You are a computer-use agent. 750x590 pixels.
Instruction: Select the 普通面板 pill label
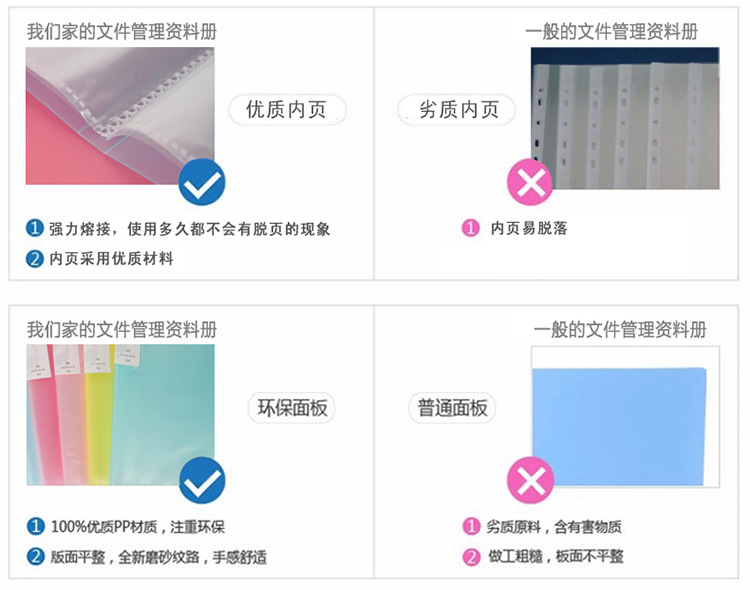pyautogui.click(x=452, y=408)
